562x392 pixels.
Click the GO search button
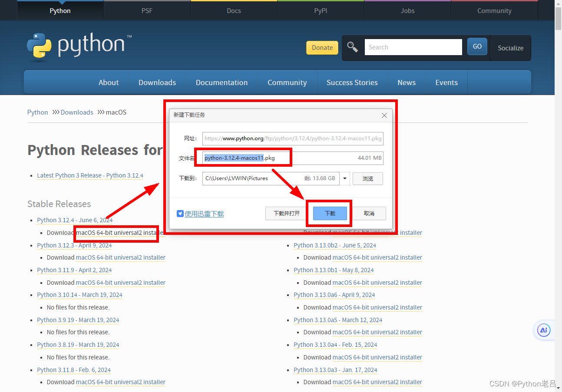click(477, 46)
